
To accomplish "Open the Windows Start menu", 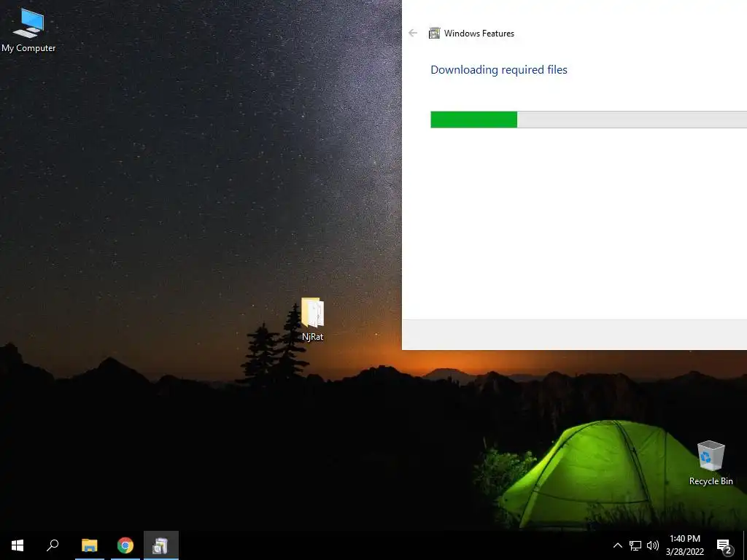I will click(18, 545).
